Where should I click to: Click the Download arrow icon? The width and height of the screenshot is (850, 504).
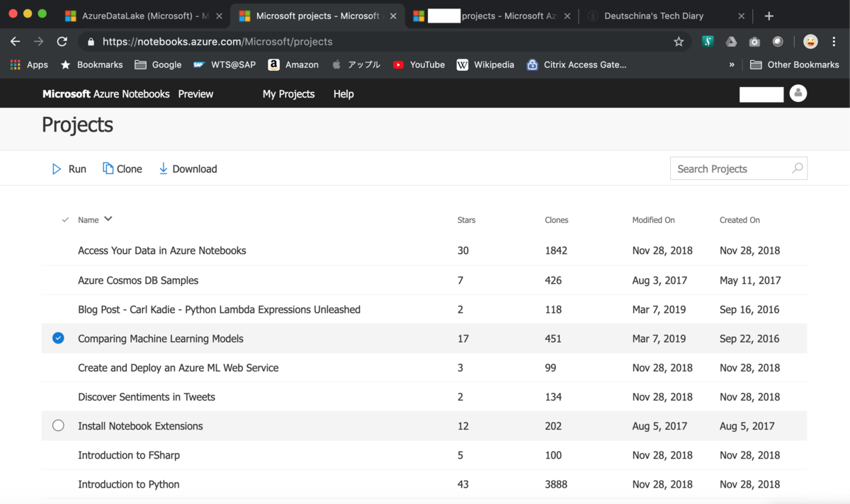click(163, 168)
